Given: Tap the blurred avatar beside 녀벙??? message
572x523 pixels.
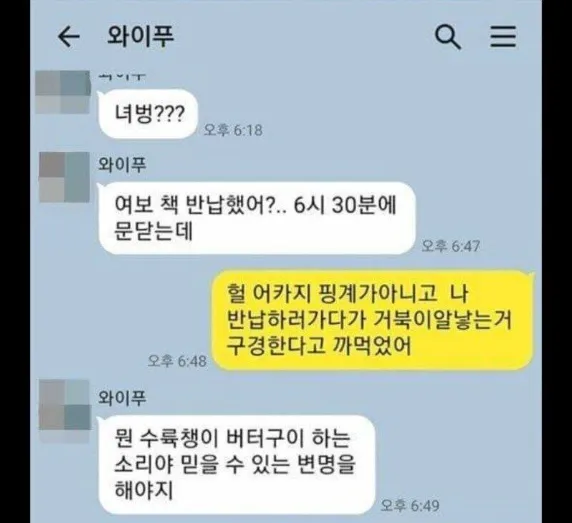Looking at the screenshot, I should pyautogui.click(x=63, y=92).
